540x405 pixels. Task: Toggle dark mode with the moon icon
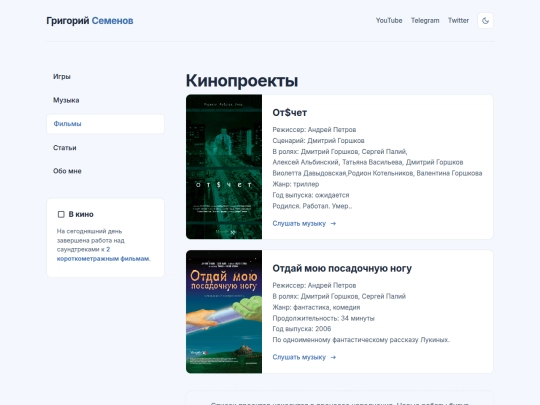point(485,21)
